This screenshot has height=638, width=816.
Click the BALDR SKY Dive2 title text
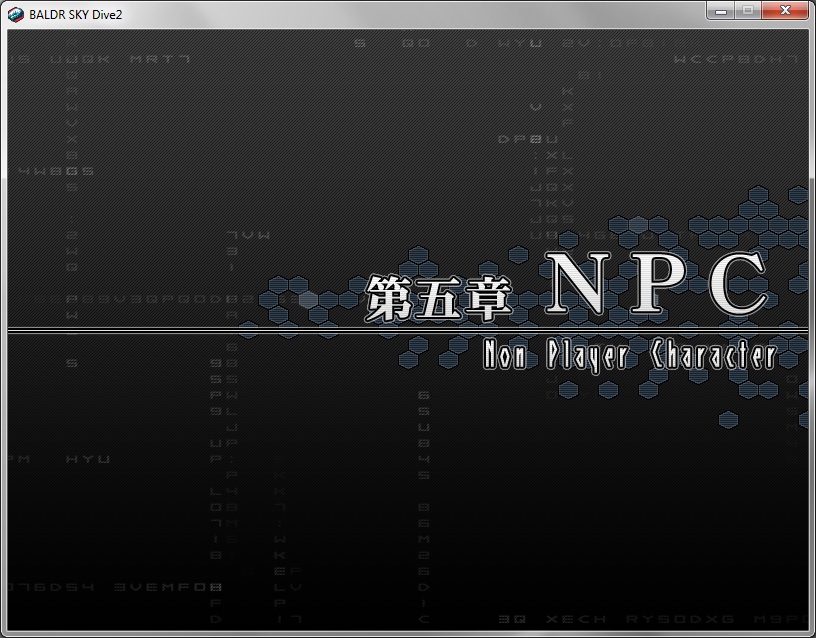(75, 15)
